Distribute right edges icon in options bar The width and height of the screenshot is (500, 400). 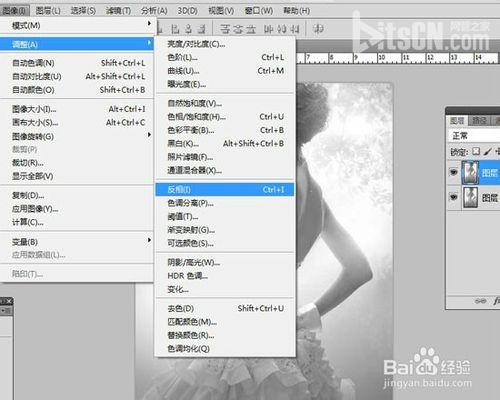pyautogui.click(x=294, y=29)
